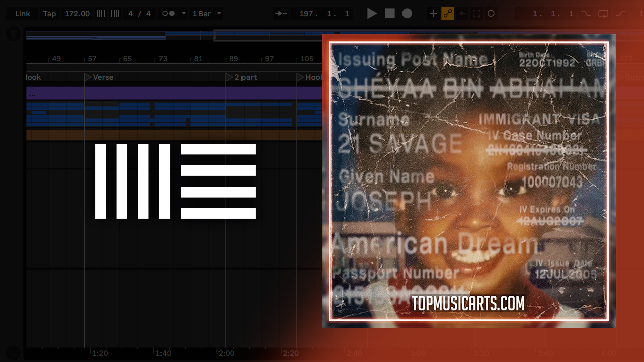Toggle the Automation Arm button
The image size is (644, 362).
click(448, 14)
